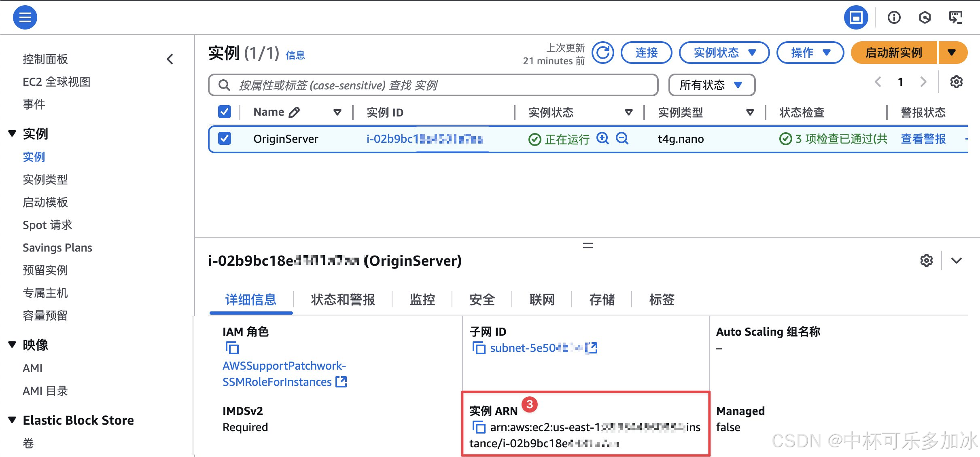This screenshot has width=980, height=457.
Task: Click the 连接 button
Action: pyautogui.click(x=646, y=53)
